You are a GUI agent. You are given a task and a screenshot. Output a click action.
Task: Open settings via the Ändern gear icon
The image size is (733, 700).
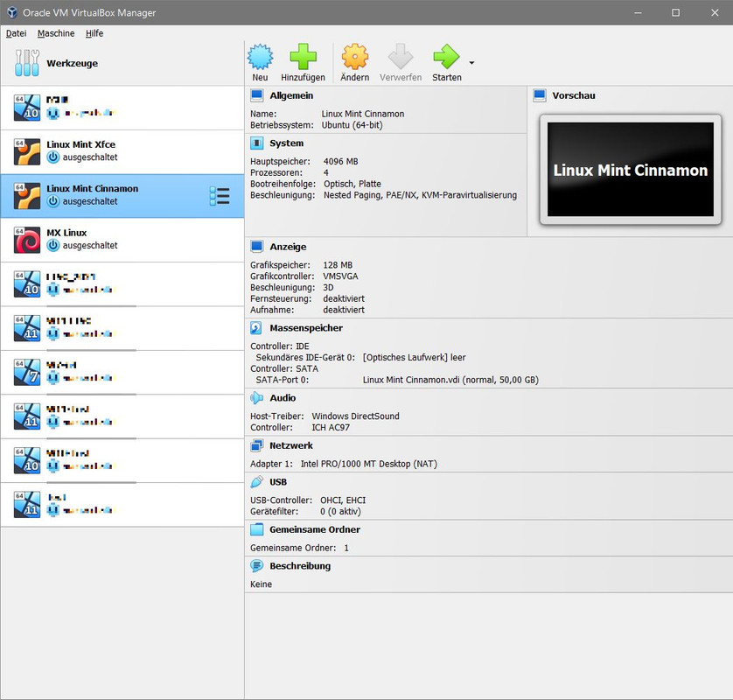[355, 57]
